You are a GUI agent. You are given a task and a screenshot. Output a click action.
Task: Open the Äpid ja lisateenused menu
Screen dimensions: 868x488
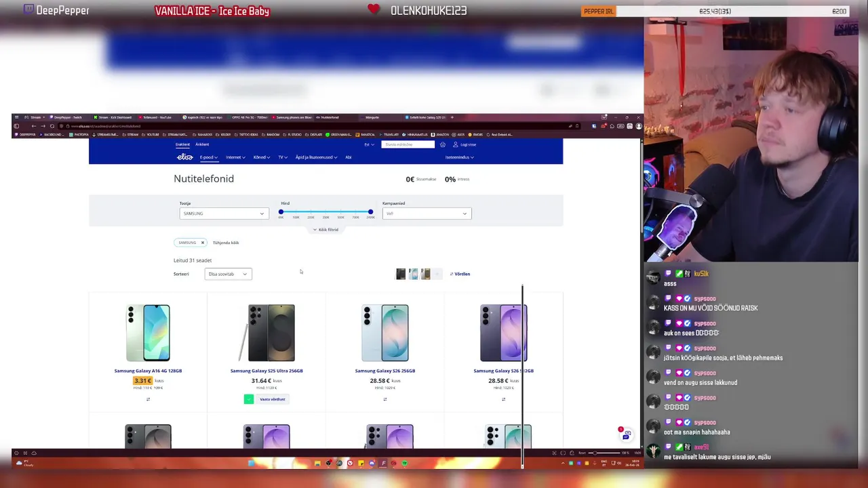tap(316, 157)
